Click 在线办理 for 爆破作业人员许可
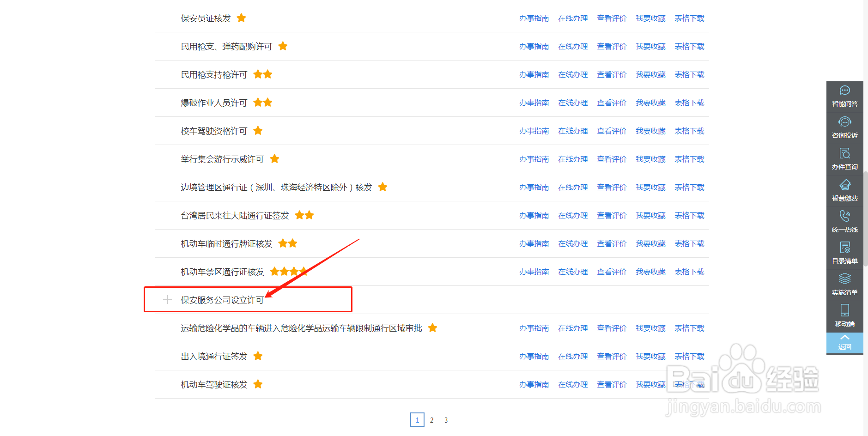This screenshot has width=868, height=436. (x=573, y=103)
